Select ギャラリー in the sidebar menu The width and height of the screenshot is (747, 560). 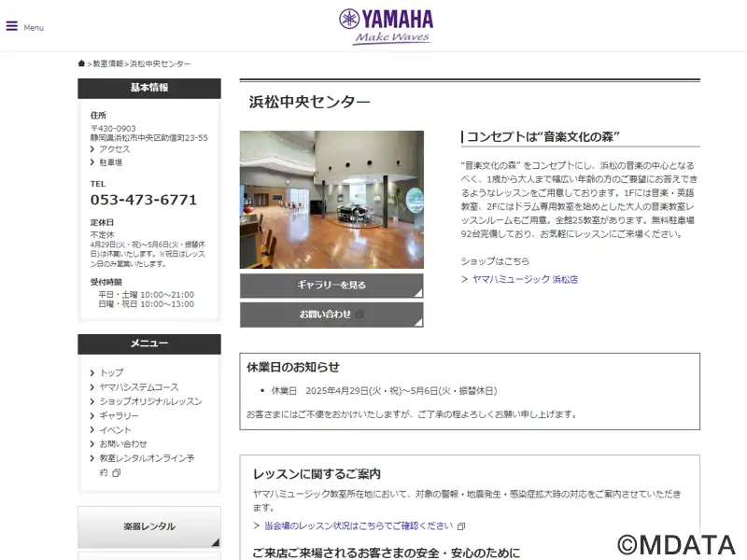(x=120, y=415)
